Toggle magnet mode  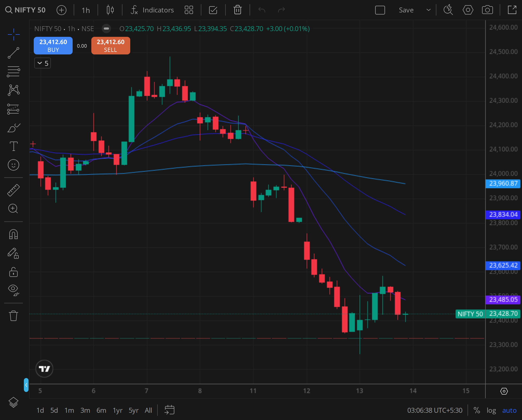pyautogui.click(x=13, y=234)
